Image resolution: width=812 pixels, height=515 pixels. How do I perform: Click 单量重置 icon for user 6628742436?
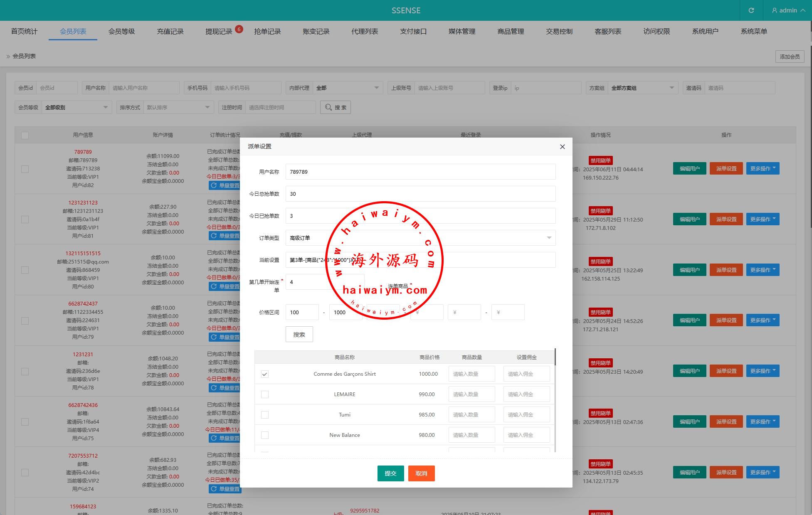pos(214,438)
